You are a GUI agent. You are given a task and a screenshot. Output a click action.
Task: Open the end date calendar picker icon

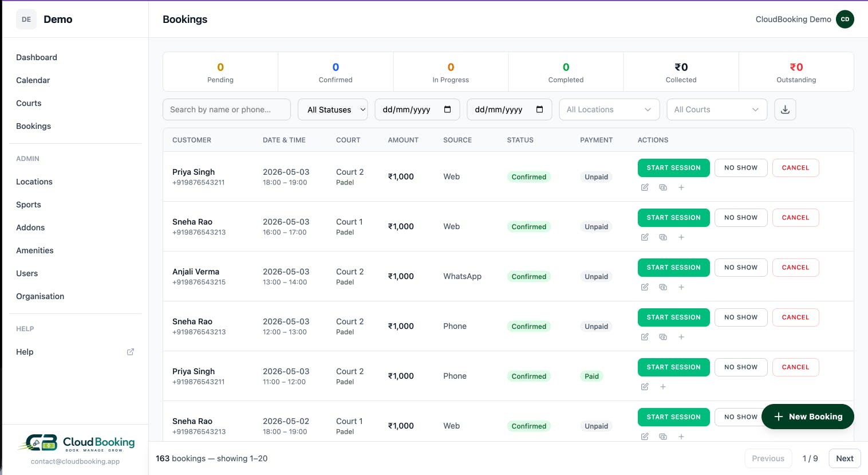(x=540, y=109)
